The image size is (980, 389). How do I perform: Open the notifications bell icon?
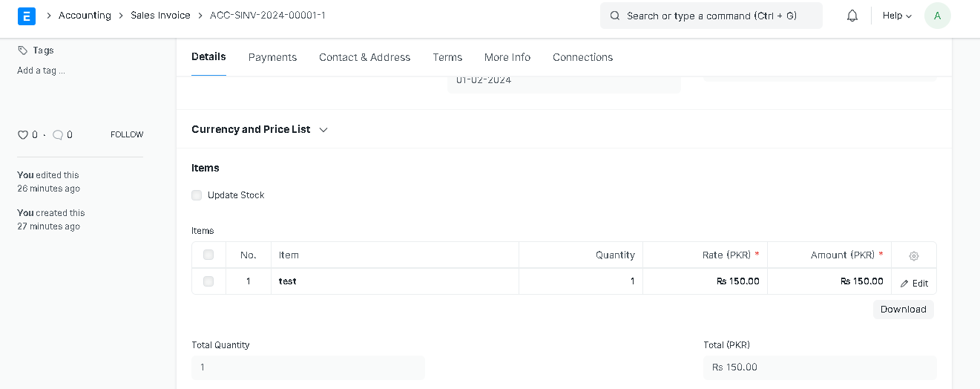coord(852,16)
